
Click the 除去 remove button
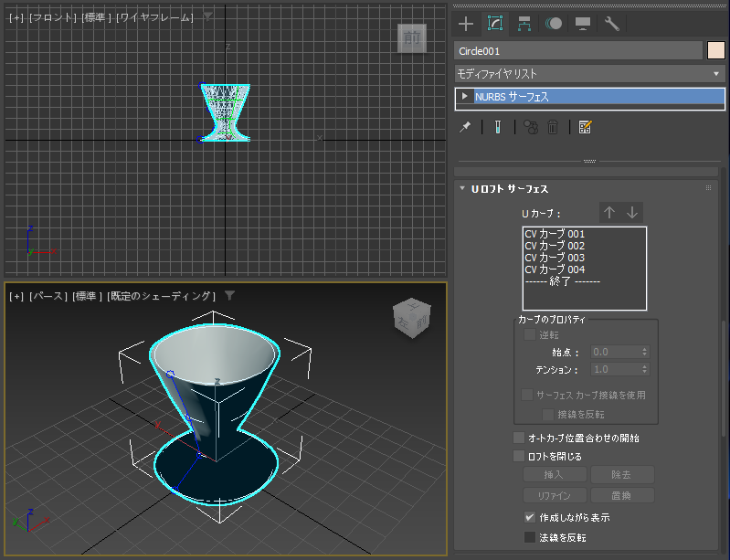coord(622,475)
